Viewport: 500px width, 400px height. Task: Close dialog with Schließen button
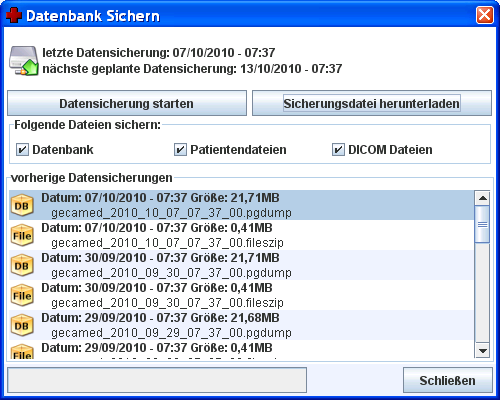(x=448, y=380)
